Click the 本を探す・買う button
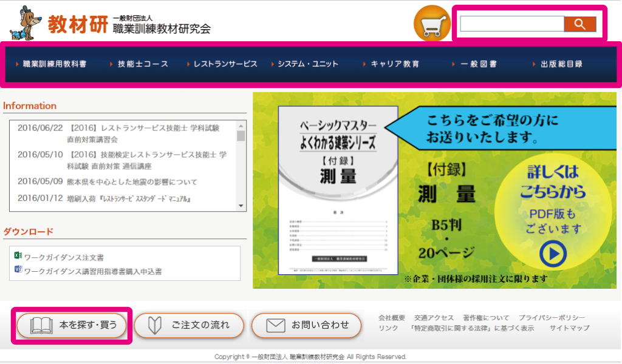Image resolution: width=622 pixels, height=364 pixels. (72, 325)
